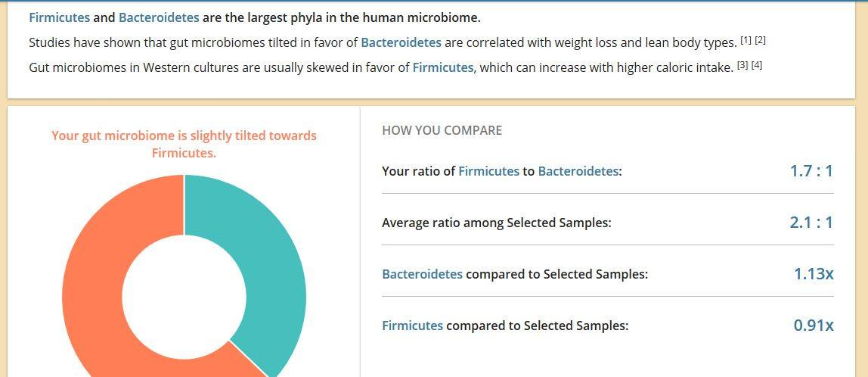
Task: Open the Firmicutes link in the bold heading
Action: tap(59, 17)
